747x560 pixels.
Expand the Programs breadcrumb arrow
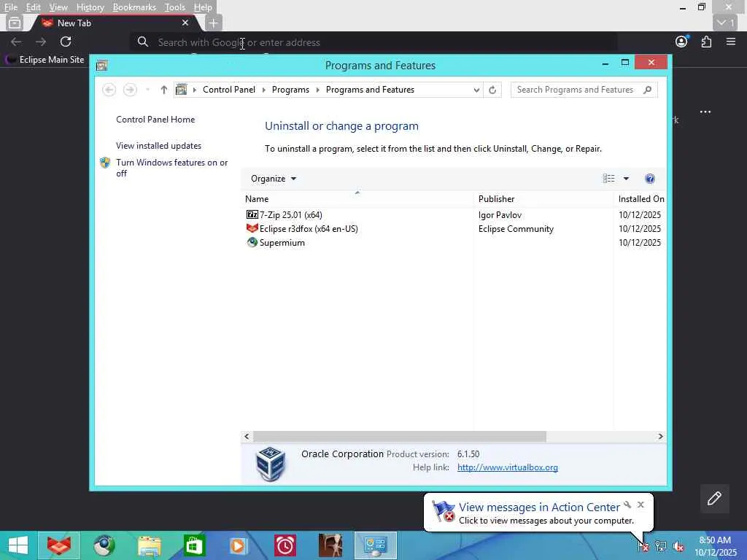pyautogui.click(x=318, y=90)
